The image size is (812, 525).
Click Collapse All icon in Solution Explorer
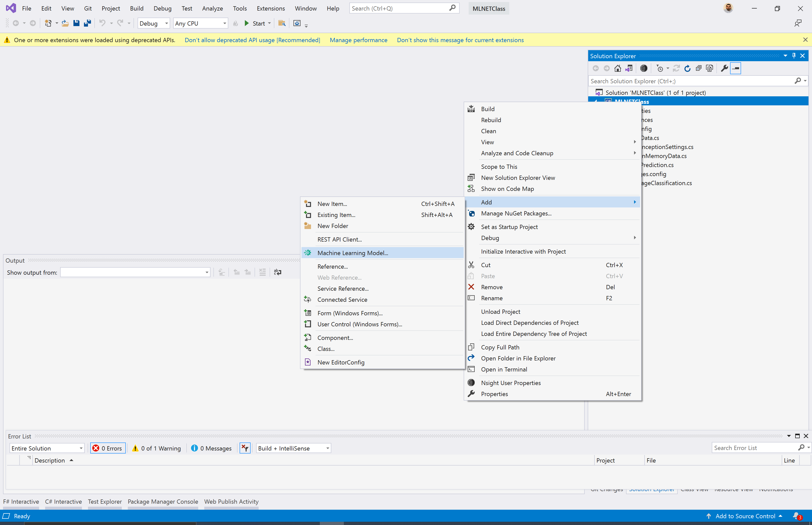(698, 68)
